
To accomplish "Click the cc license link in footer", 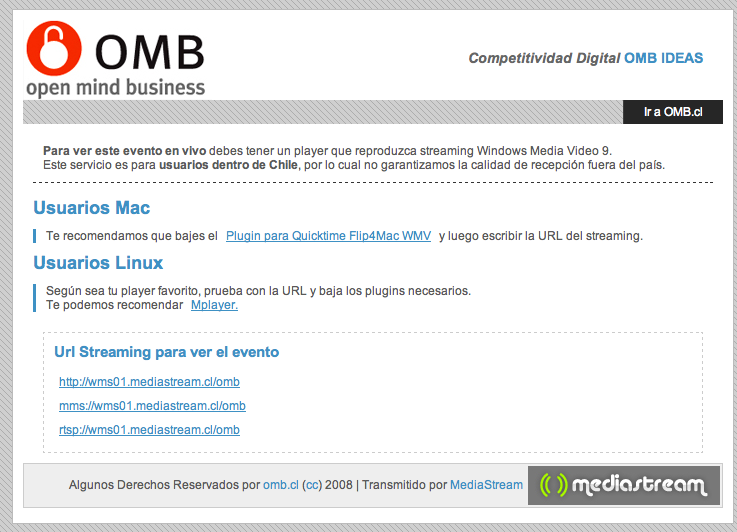I will pyautogui.click(x=312, y=485).
